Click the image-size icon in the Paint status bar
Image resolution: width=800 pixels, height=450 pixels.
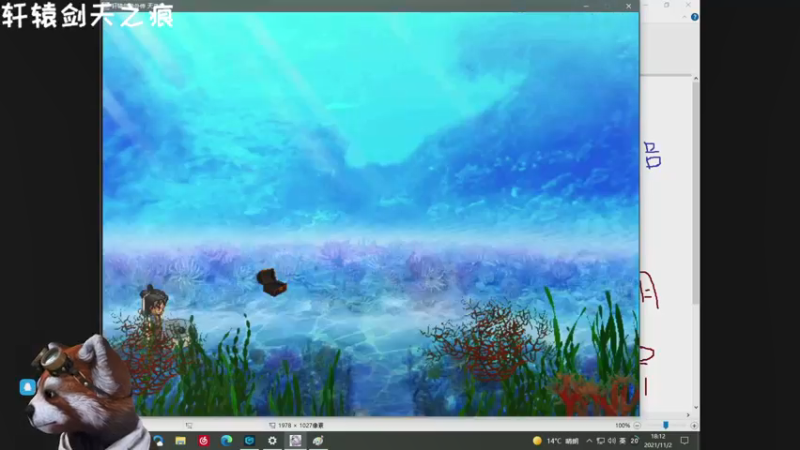(x=272, y=426)
